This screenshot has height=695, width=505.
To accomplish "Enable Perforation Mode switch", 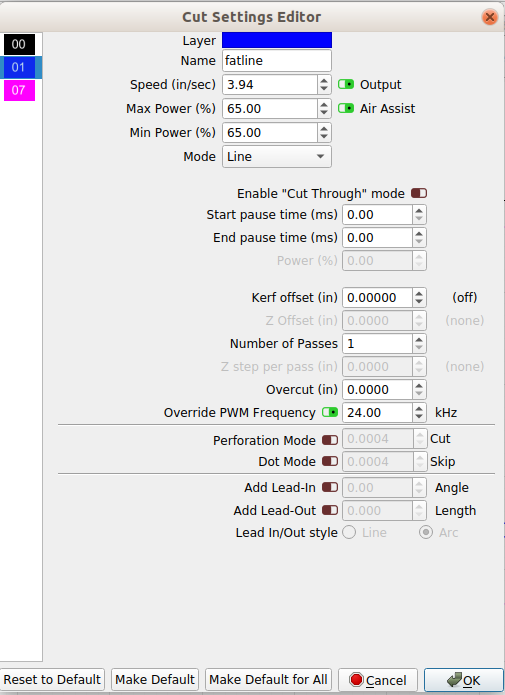I will (330, 440).
